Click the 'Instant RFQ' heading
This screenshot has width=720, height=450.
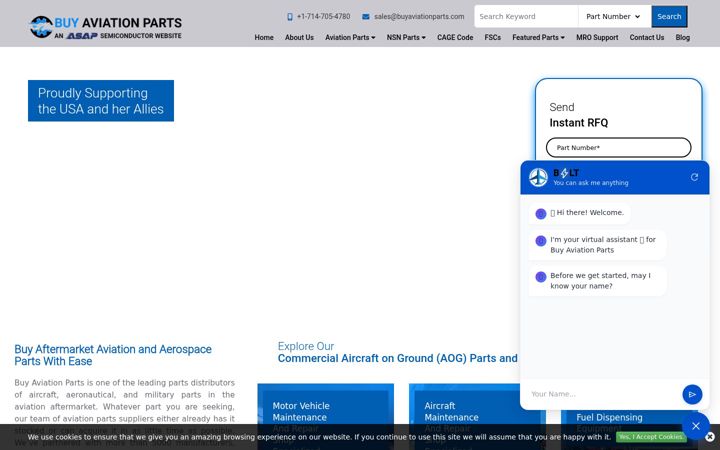coord(579,123)
